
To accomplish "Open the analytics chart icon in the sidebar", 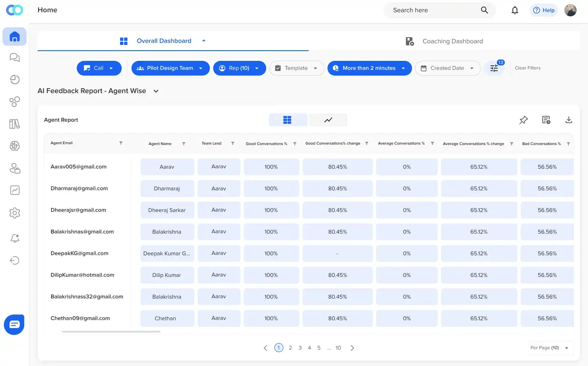I will pos(14,190).
